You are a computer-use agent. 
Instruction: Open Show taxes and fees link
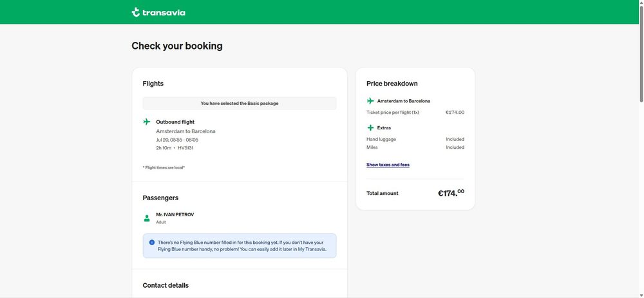click(x=388, y=165)
